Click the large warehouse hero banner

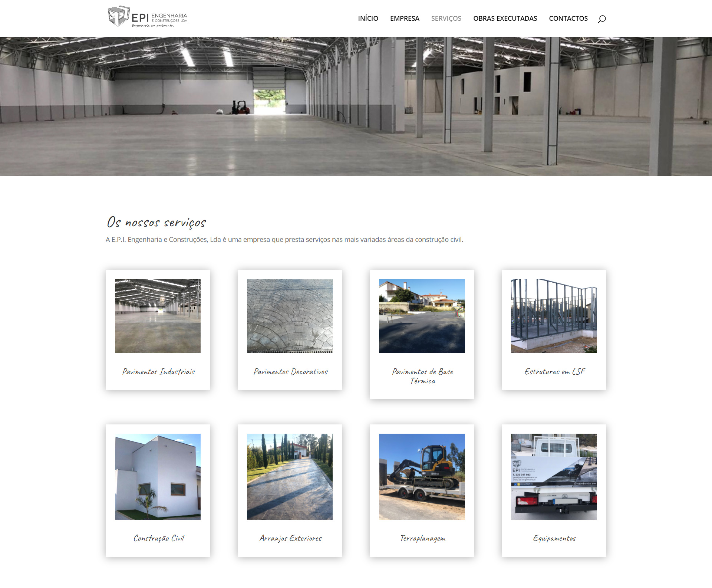356,106
